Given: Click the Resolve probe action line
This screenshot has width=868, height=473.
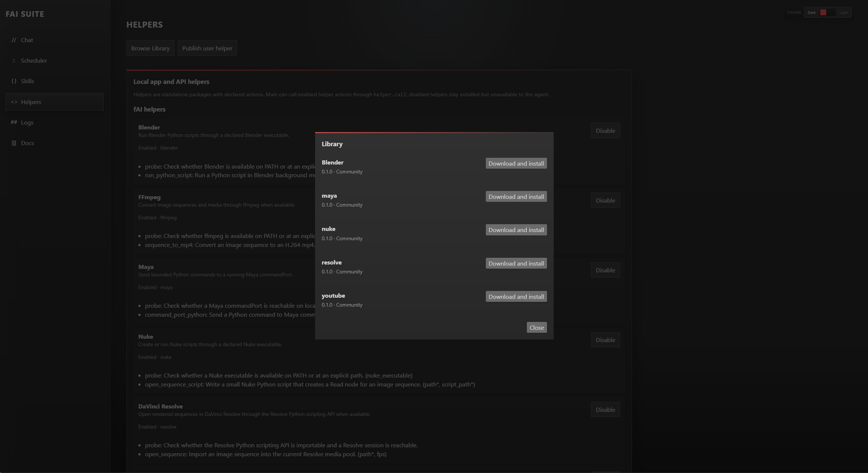Looking at the screenshot, I should coord(282,445).
